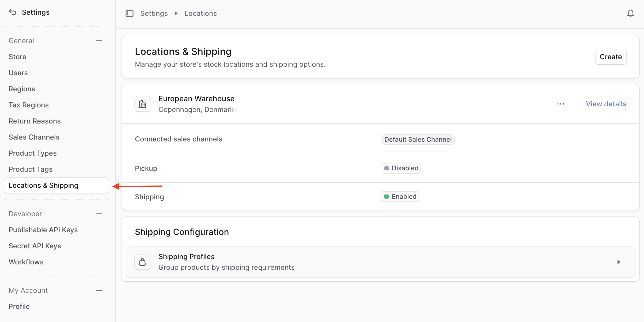Viewport: 644px width, 322px height.
Task: Open the ellipsis options menu for European Warehouse
Action: coord(560,104)
